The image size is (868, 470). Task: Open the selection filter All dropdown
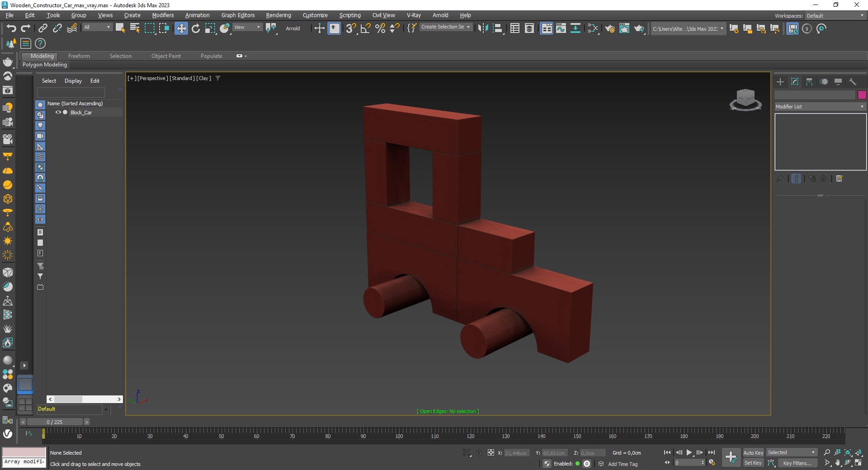97,27
